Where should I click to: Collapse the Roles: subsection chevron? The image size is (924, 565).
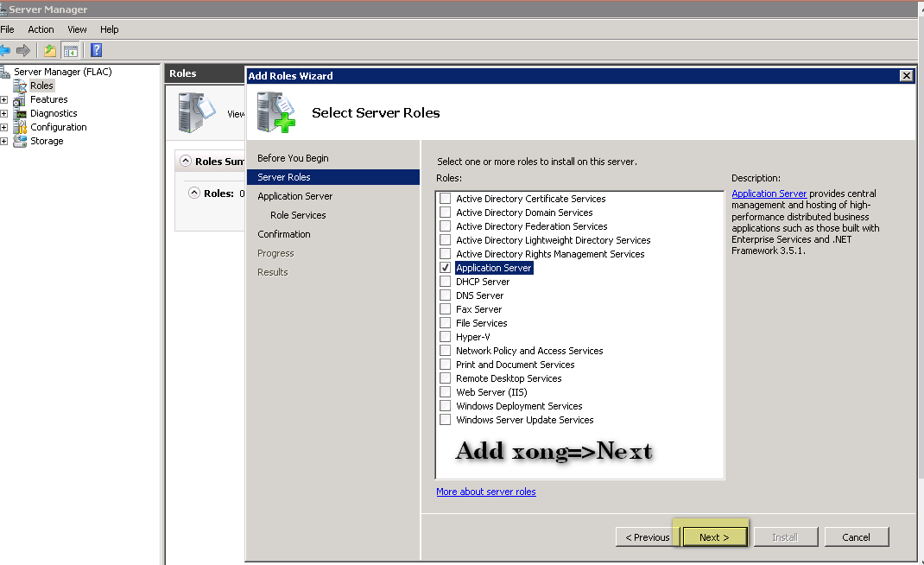point(194,193)
